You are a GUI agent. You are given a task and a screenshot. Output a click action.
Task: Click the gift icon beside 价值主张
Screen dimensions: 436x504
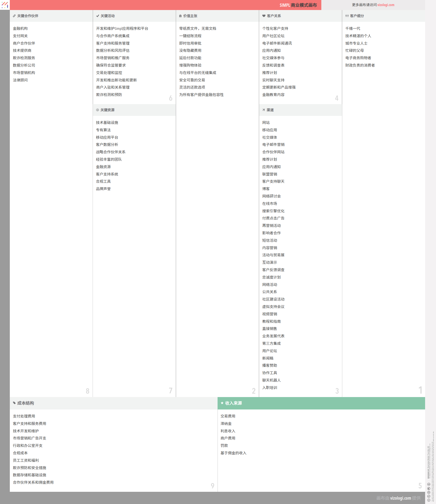click(180, 16)
